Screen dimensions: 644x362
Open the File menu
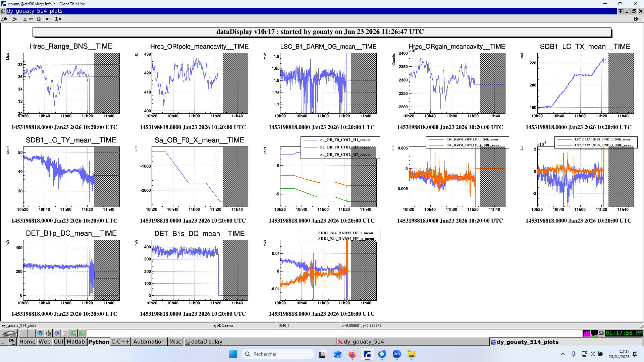coord(5,19)
